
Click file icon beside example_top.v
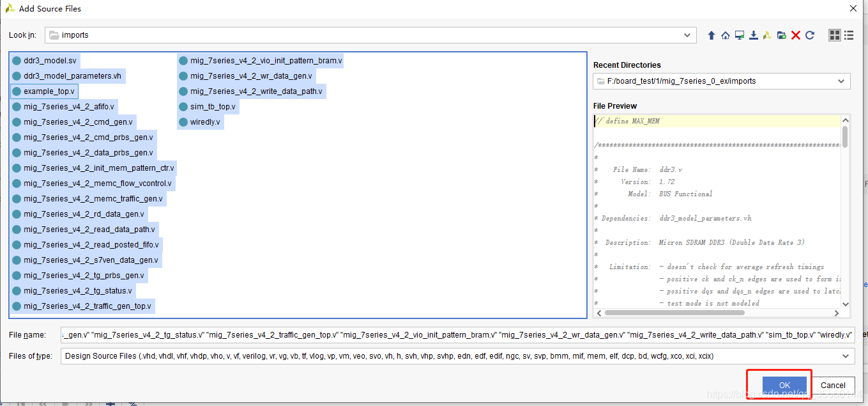[x=17, y=91]
